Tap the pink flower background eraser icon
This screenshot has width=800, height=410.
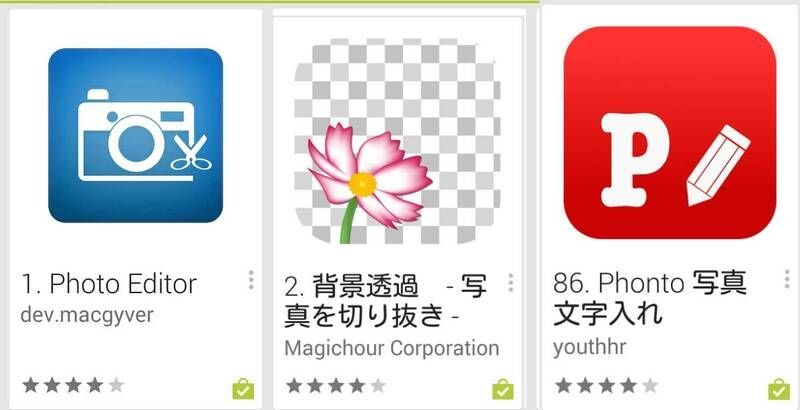point(397,141)
